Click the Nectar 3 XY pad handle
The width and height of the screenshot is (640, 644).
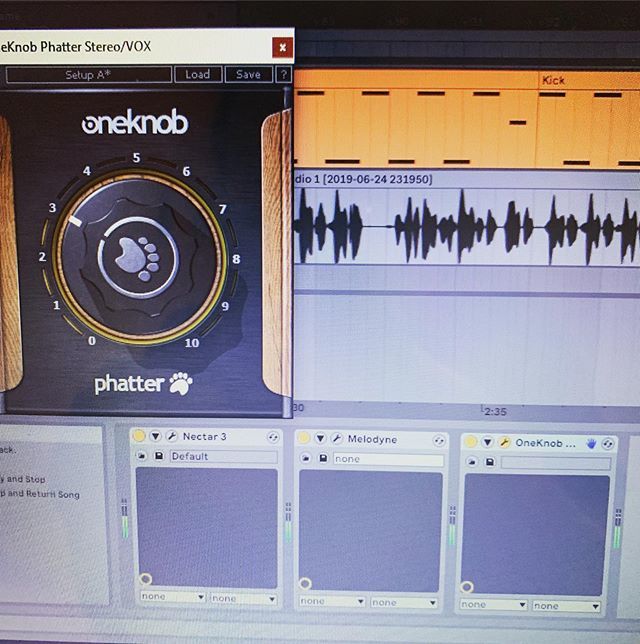(x=146, y=579)
